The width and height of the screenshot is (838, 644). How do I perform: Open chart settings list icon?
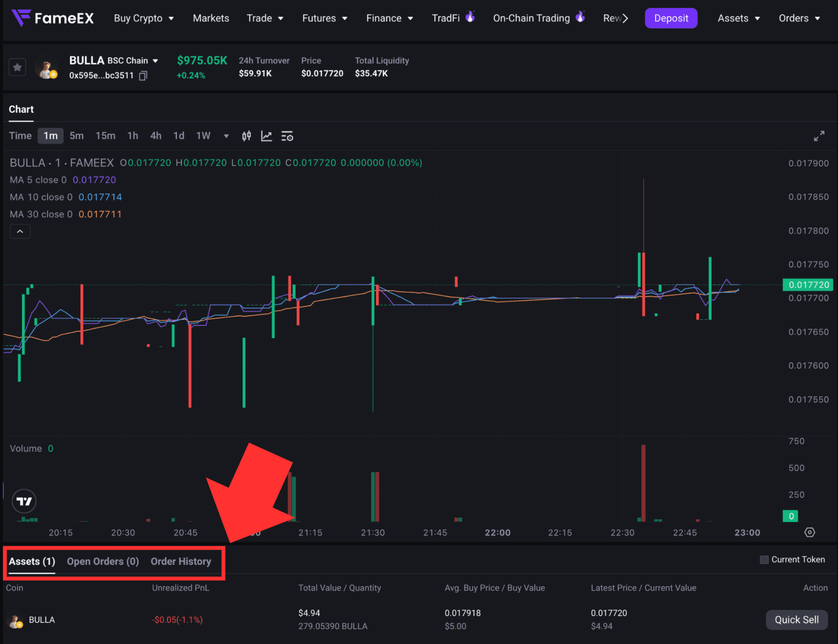tap(287, 136)
